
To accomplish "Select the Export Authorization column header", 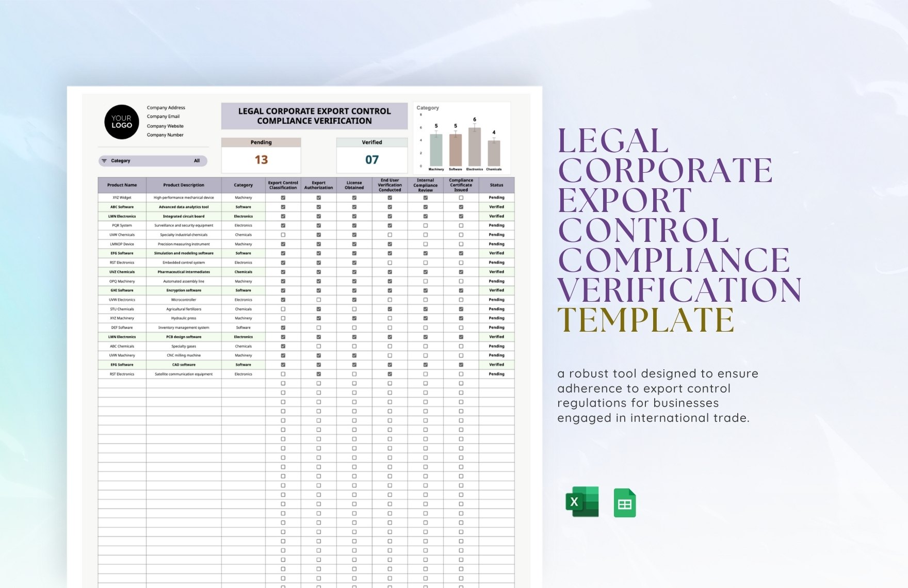I will point(319,185).
